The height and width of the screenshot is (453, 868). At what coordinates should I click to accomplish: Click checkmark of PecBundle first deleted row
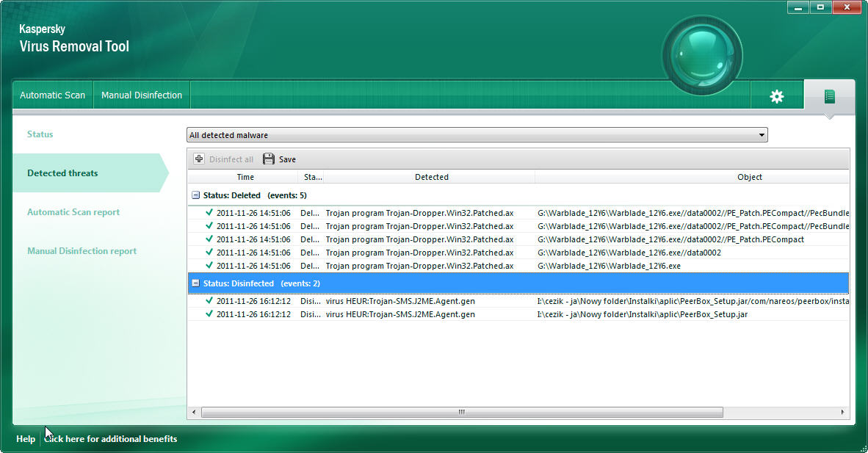point(209,213)
